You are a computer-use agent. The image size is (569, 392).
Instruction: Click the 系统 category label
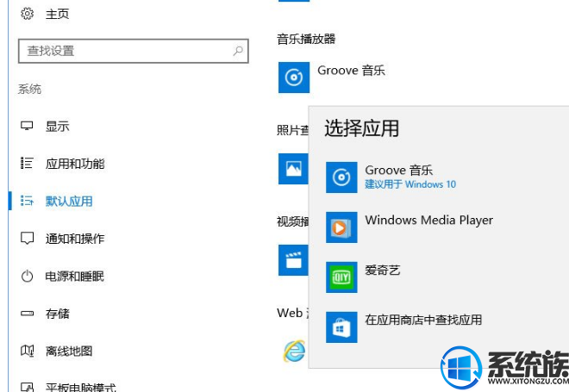point(30,89)
